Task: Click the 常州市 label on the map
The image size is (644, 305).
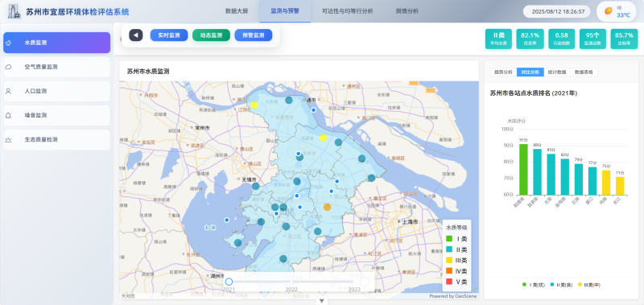Action: [x=203, y=128]
